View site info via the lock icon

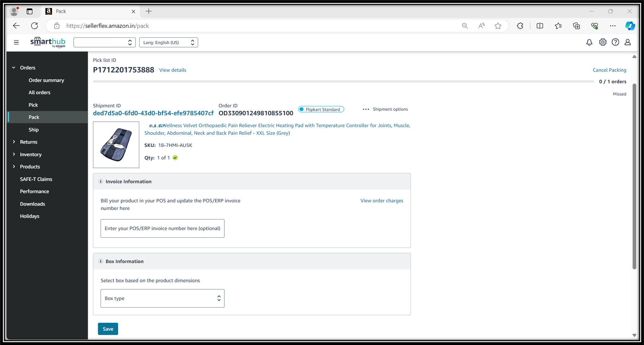pyautogui.click(x=56, y=26)
